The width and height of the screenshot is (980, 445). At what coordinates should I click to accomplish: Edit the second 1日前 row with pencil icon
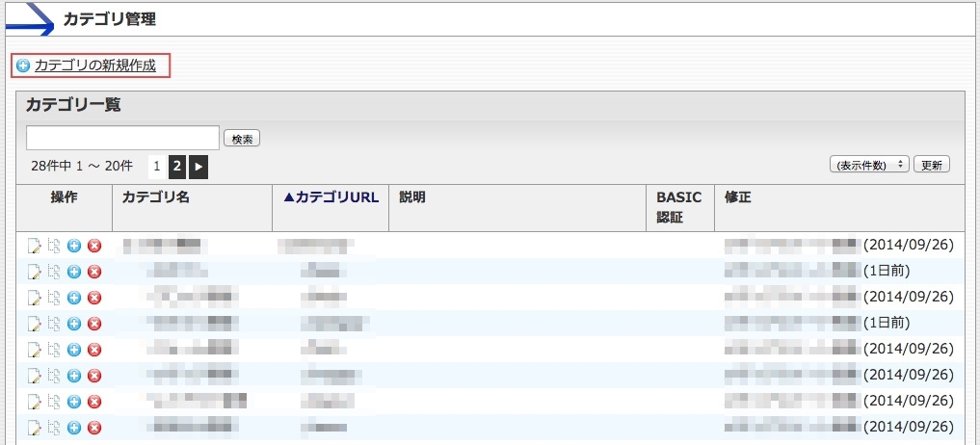click(35, 324)
